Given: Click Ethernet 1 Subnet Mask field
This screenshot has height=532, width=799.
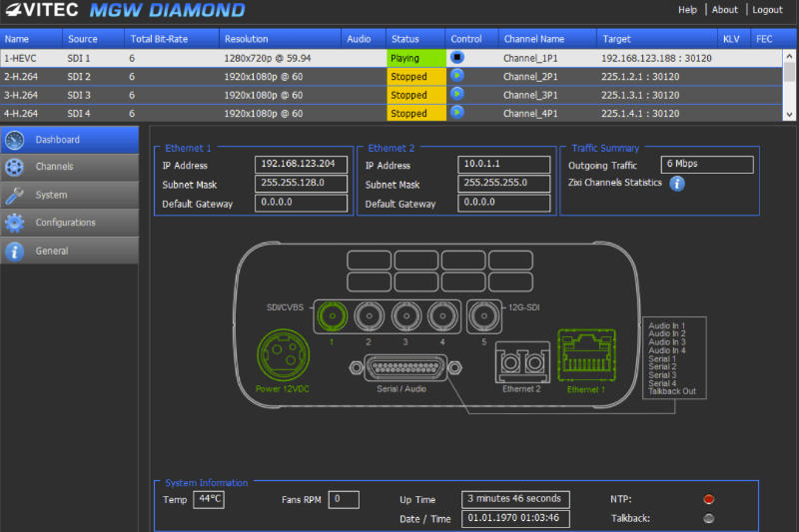Looking at the screenshot, I should click(x=302, y=184).
